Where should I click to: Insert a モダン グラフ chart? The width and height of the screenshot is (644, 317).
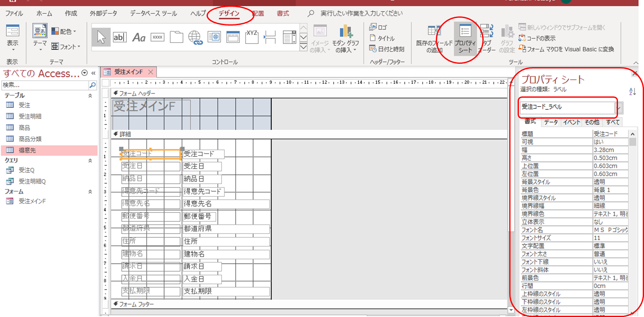coord(346,39)
